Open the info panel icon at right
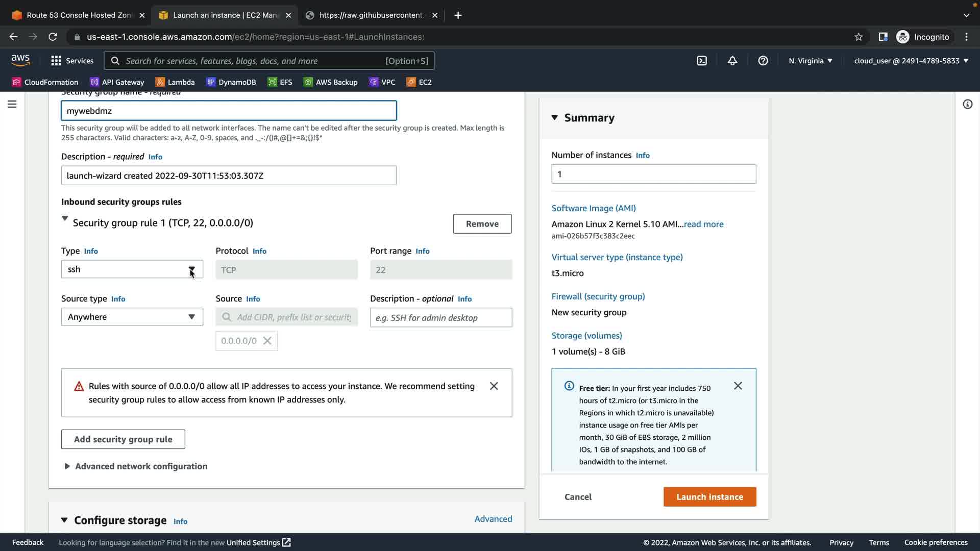 (x=967, y=104)
